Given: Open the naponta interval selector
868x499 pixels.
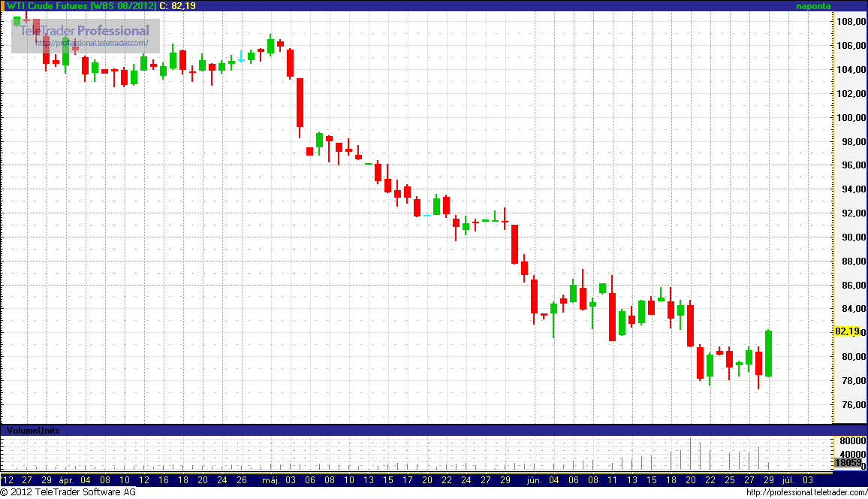Looking at the screenshot, I should point(813,5).
